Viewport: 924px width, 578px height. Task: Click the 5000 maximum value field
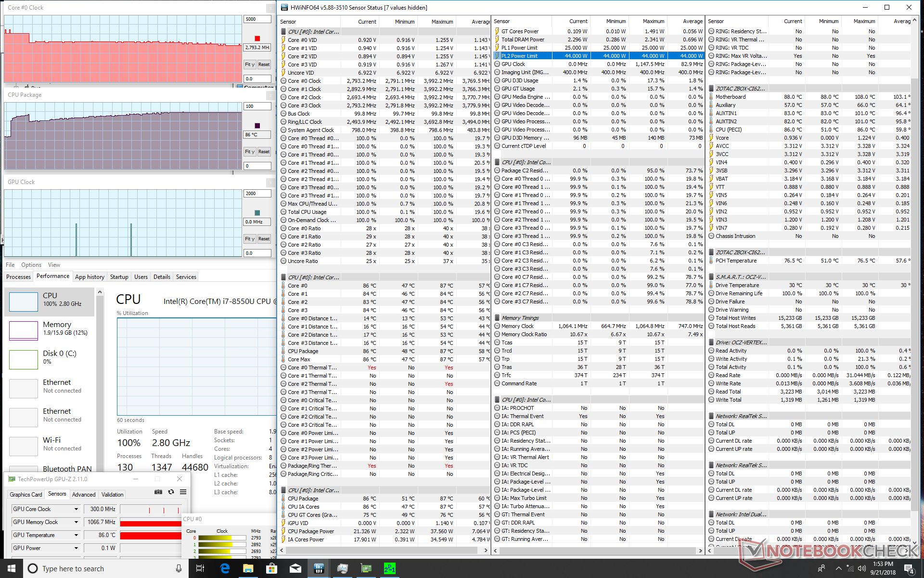coord(257,19)
